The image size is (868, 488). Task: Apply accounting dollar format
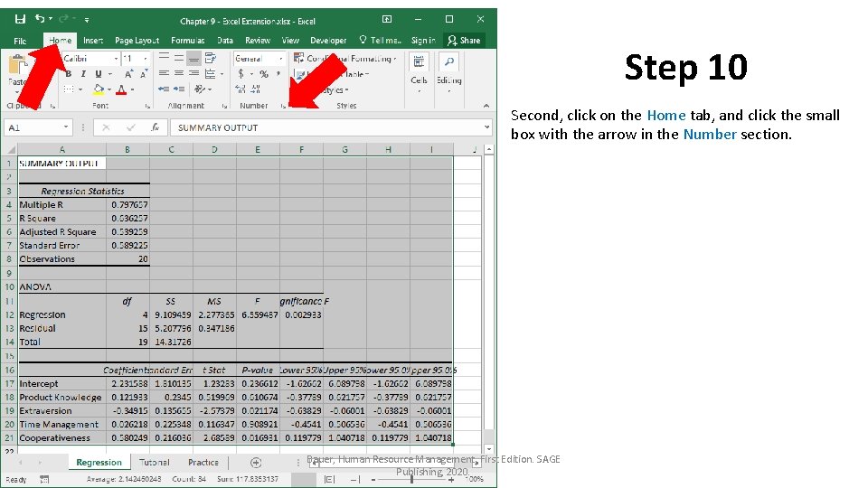coord(241,73)
